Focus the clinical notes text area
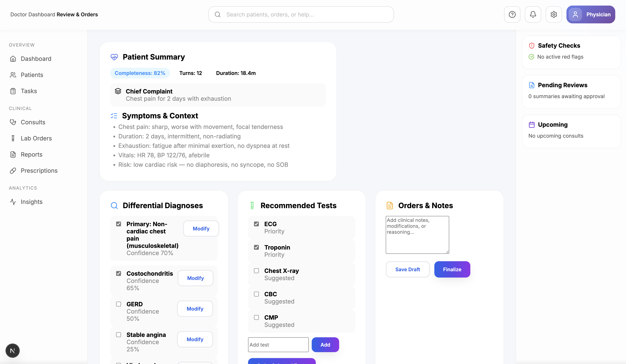This screenshot has height=364, width=626. 417,235
